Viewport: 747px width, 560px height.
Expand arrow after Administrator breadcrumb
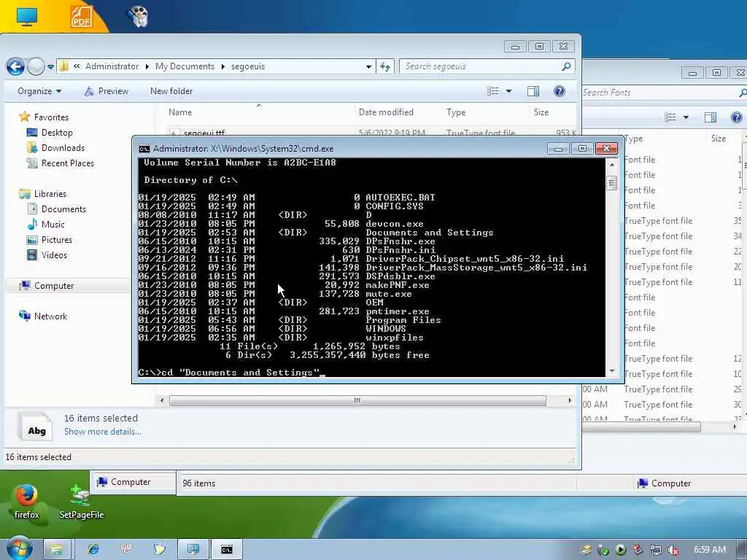tap(147, 66)
